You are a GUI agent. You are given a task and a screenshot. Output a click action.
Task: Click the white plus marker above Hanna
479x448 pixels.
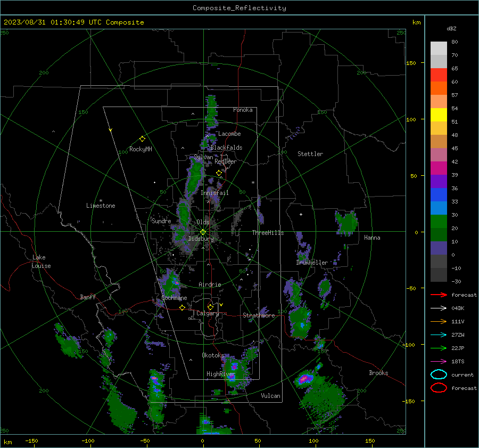click(x=301, y=214)
